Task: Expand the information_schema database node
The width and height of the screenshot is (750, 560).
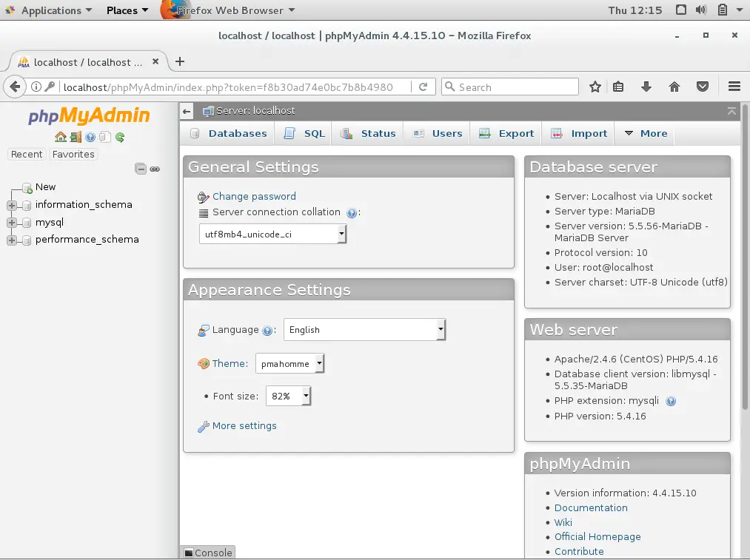Action: click(x=12, y=206)
